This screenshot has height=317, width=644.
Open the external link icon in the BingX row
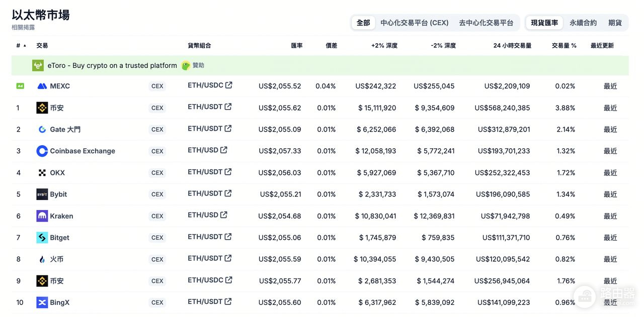pos(228,301)
